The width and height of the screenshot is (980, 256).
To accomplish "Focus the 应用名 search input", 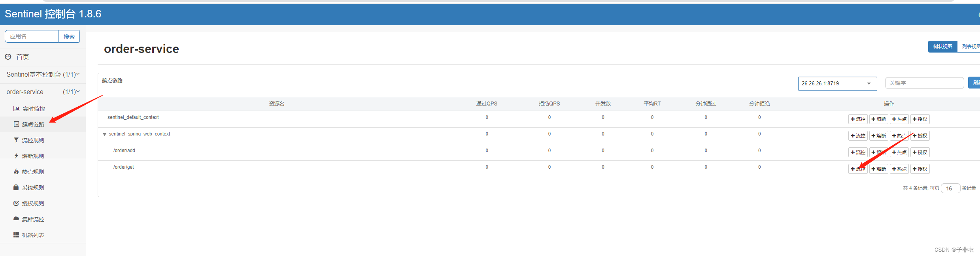I will click(32, 36).
